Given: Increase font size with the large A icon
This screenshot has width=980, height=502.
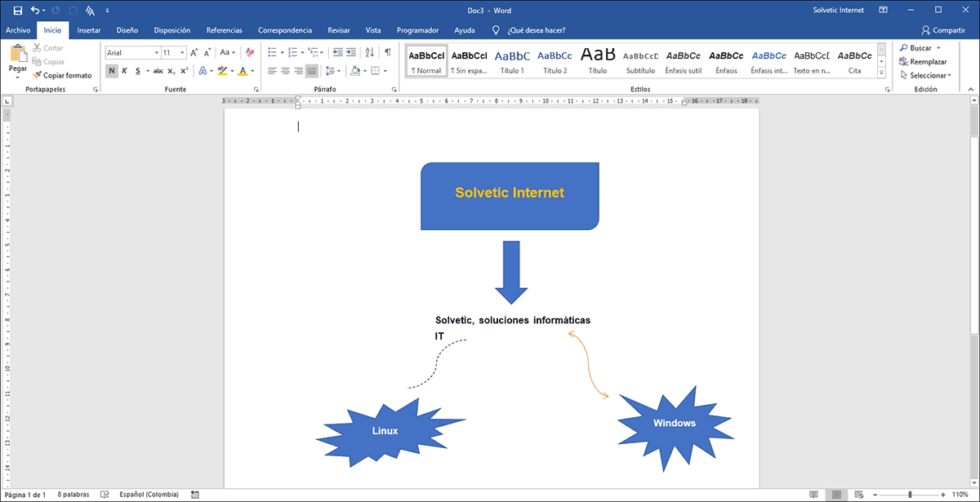Looking at the screenshot, I should pos(194,52).
